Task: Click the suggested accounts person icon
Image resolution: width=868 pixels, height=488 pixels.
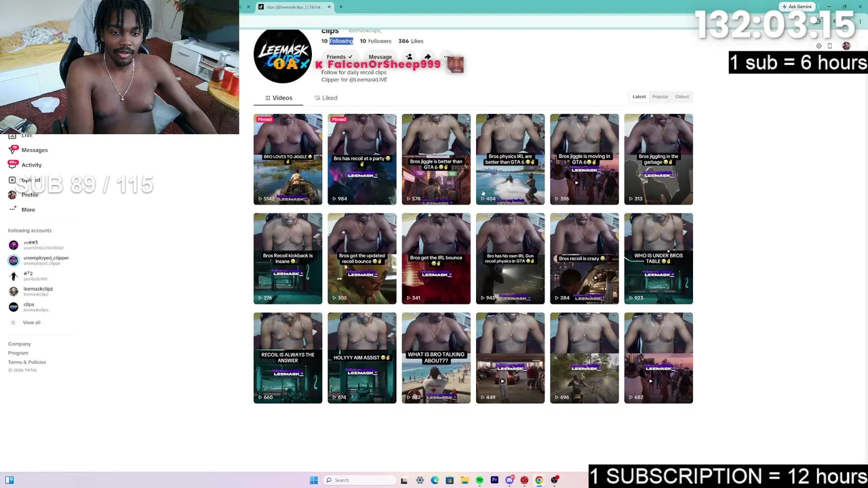Action: (409, 57)
